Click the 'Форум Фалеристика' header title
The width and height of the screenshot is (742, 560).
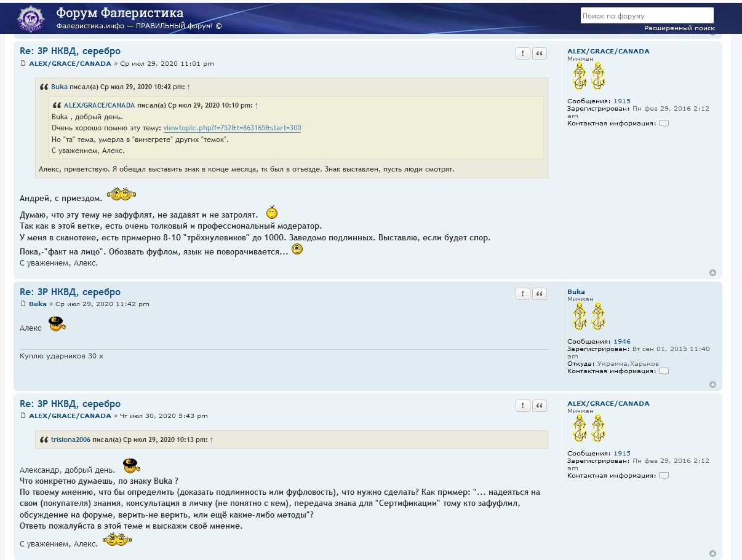(x=119, y=13)
